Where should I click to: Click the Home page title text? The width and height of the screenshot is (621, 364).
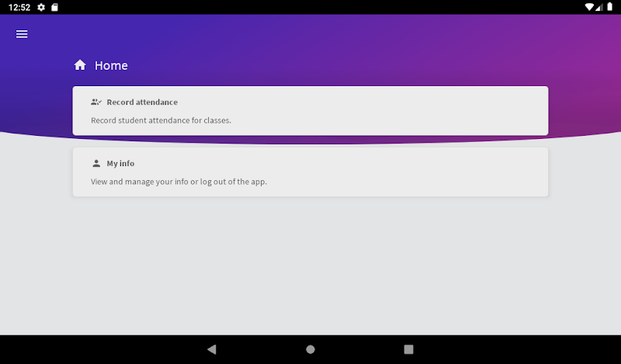pos(111,65)
